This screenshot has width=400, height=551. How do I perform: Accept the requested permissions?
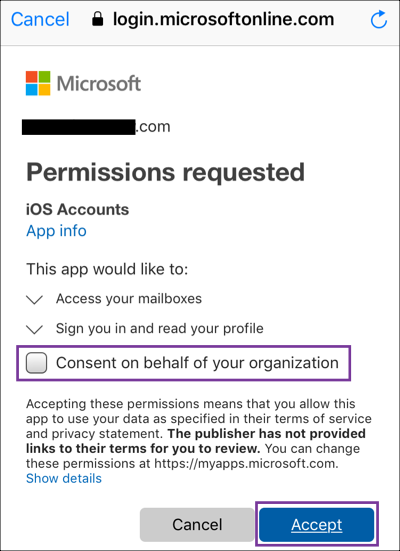pos(317,525)
